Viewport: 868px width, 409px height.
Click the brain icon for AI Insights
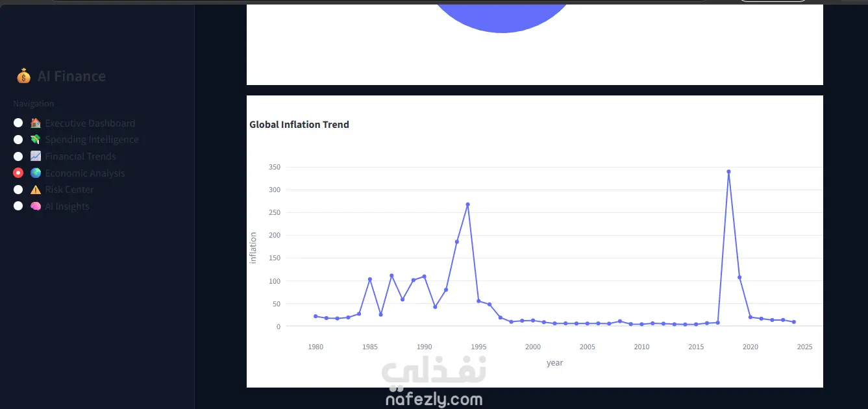[x=36, y=206]
